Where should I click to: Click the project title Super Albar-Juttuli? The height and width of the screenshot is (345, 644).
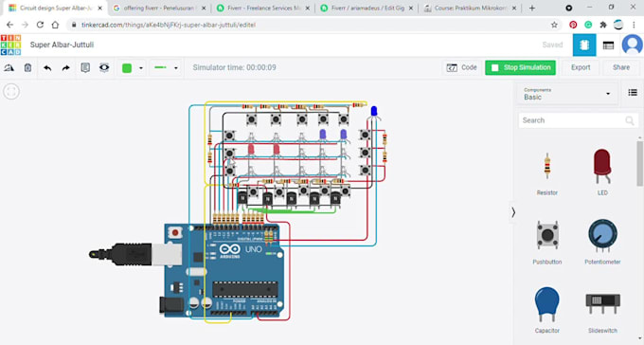pos(62,45)
